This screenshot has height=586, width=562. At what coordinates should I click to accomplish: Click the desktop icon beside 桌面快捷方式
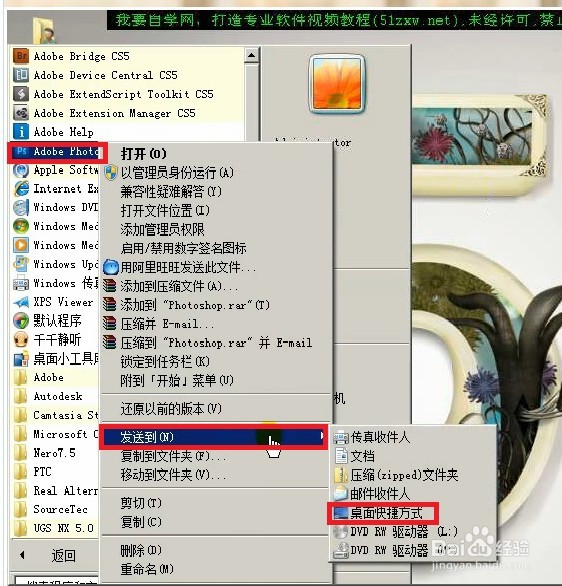(x=340, y=513)
